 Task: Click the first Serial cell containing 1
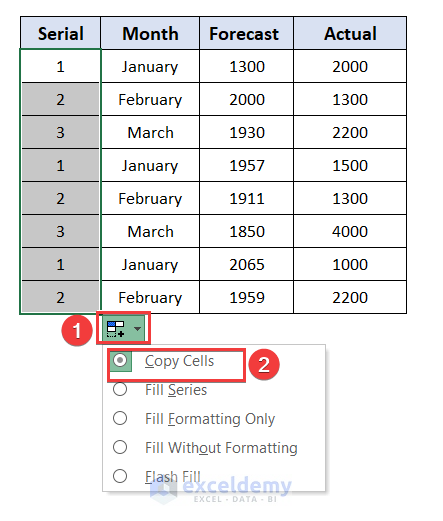coord(60,66)
